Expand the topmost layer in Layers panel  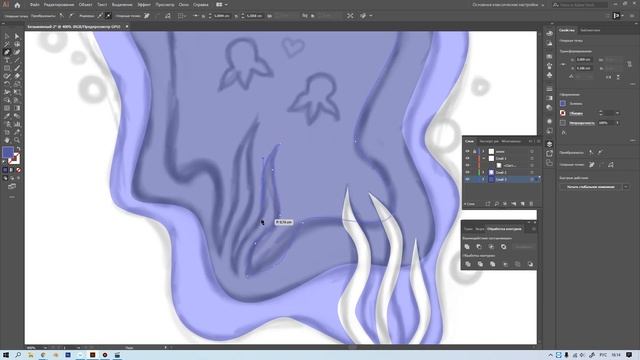click(483, 151)
